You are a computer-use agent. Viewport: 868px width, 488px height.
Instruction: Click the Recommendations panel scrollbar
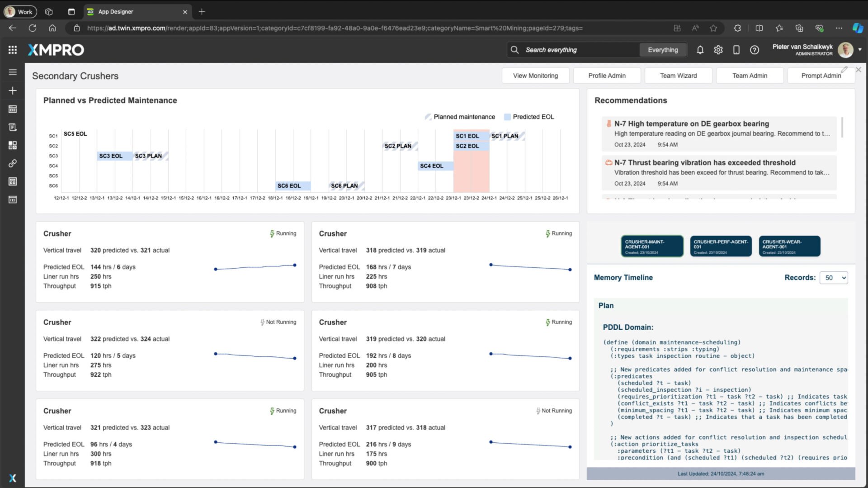[842, 128]
